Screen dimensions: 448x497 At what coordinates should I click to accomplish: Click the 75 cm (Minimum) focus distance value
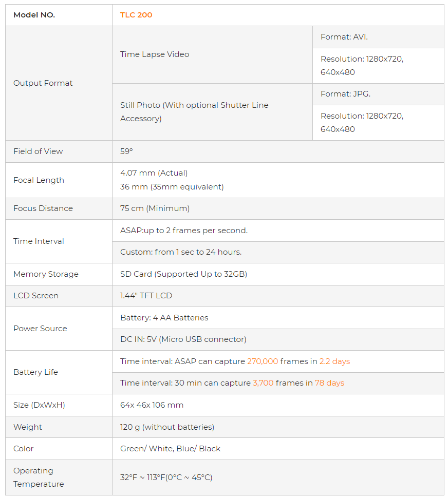coord(155,208)
